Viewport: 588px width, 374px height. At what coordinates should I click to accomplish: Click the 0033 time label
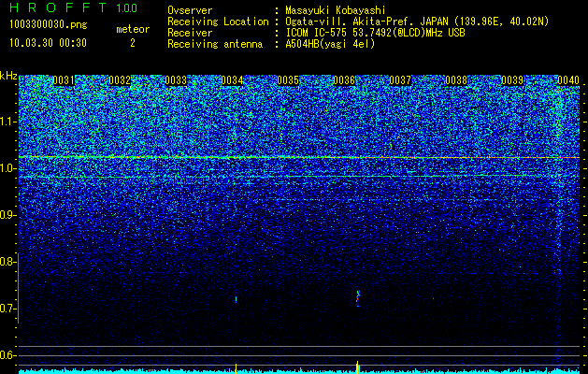click(x=176, y=80)
